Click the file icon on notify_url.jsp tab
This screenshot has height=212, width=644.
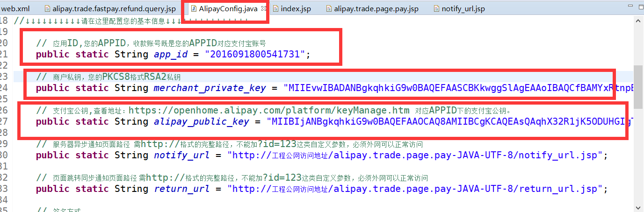(436, 8)
